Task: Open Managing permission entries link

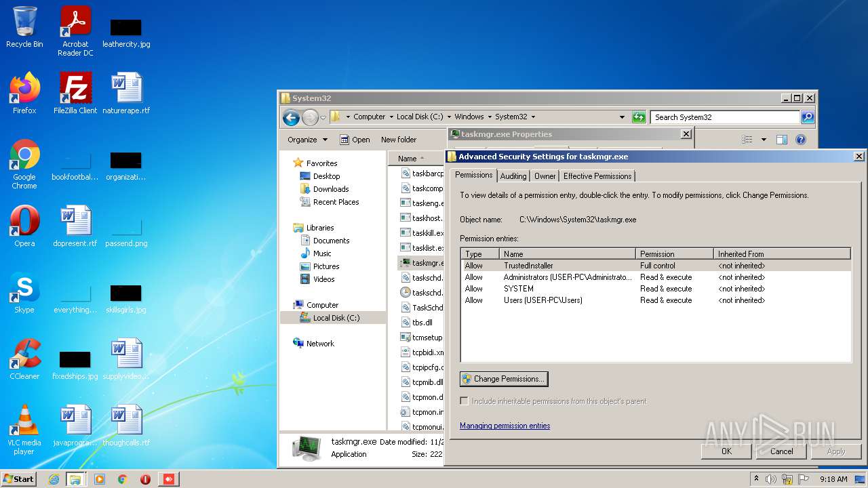Action: [x=505, y=426]
